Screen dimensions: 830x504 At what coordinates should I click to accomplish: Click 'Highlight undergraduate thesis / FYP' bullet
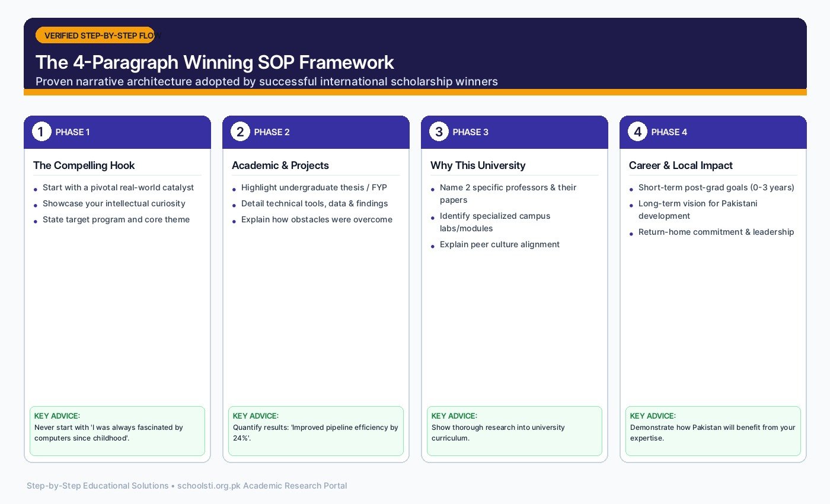314,187
